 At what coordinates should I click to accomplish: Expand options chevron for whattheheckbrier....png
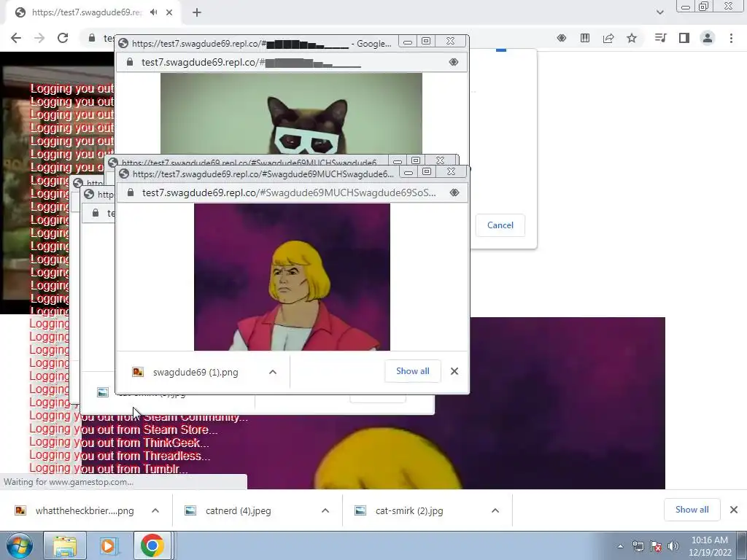(x=155, y=510)
